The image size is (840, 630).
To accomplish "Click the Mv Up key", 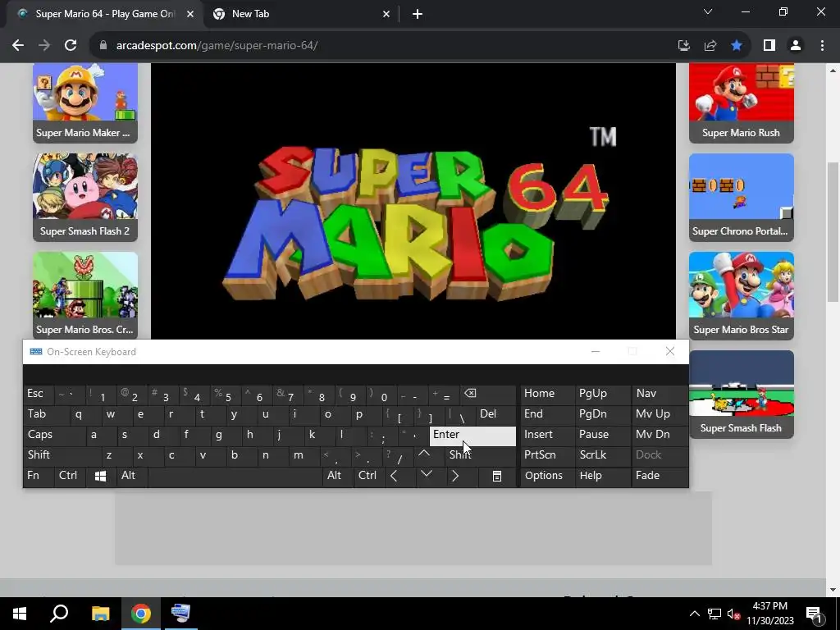I will point(660,414).
